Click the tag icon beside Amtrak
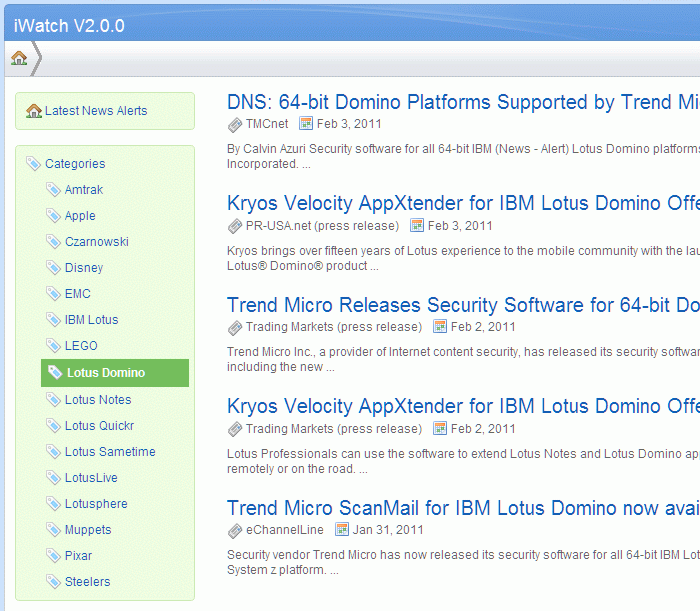 pyautogui.click(x=53, y=190)
